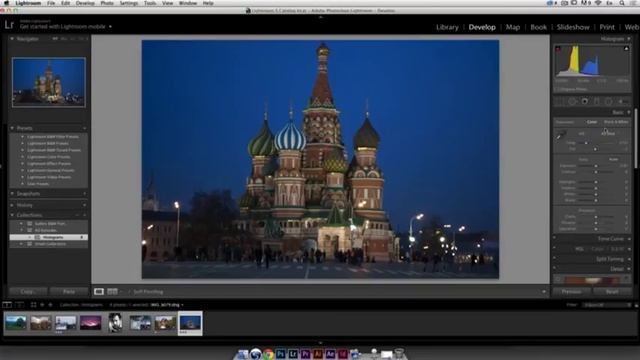Expand the Split Toning panel
The width and height of the screenshot is (640, 360).
click(629, 259)
